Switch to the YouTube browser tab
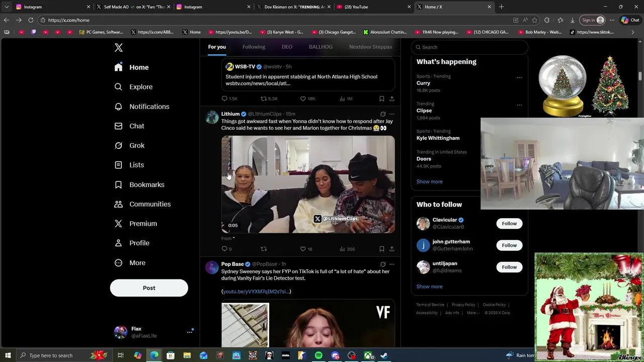The height and width of the screenshot is (362, 644). tap(372, 7)
